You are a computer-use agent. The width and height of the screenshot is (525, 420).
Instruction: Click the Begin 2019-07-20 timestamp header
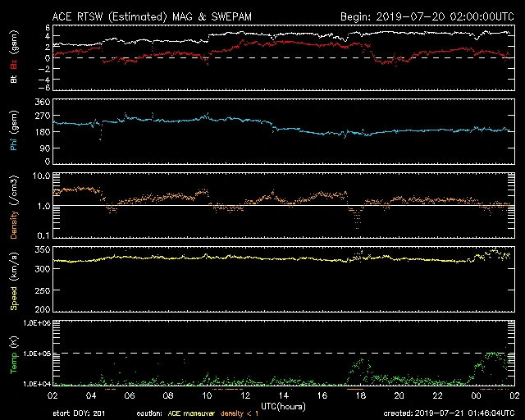[x=427, y=16]
